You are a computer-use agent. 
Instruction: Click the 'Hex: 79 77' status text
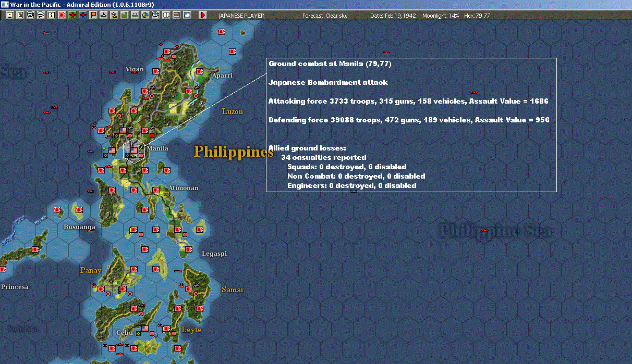(x=477, y=16)
